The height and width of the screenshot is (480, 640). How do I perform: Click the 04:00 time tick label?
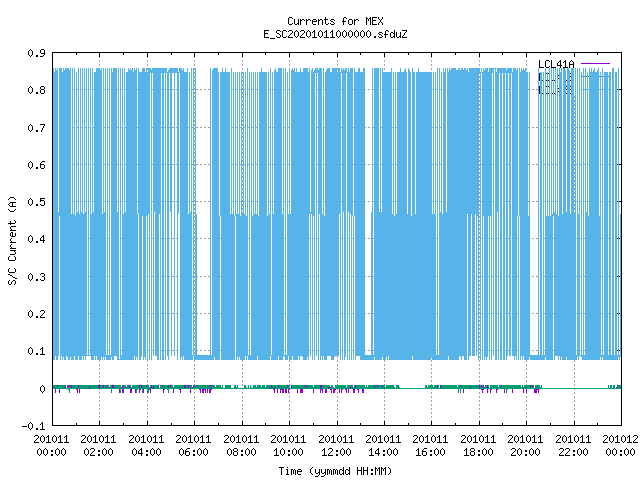point(146,452)
